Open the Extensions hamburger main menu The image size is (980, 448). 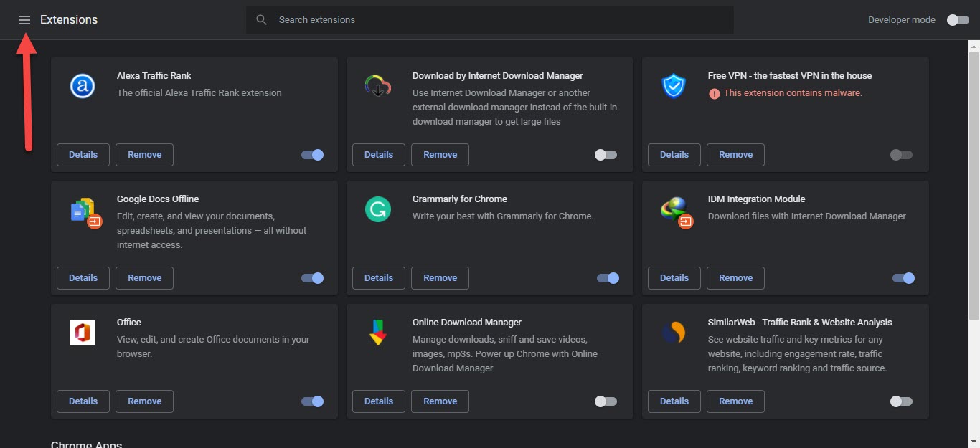pyautogui.click(x=24, y=20)
